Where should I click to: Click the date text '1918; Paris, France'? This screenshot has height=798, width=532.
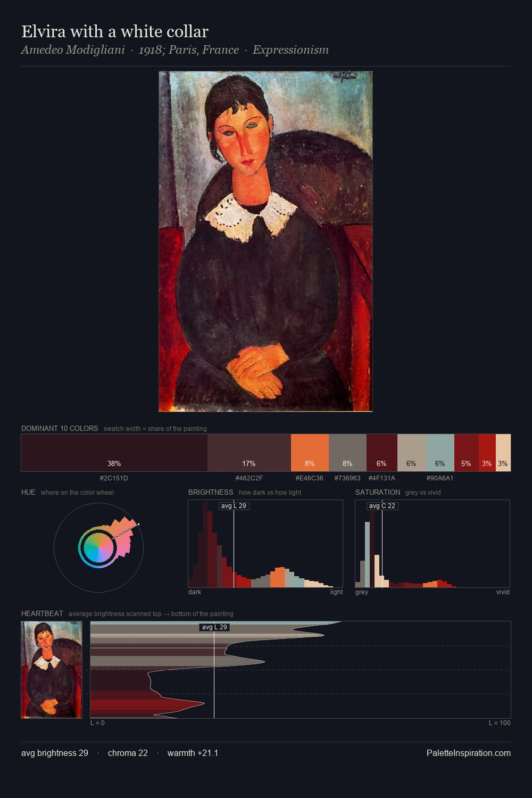pyautogui.click(x=189, y=50)
